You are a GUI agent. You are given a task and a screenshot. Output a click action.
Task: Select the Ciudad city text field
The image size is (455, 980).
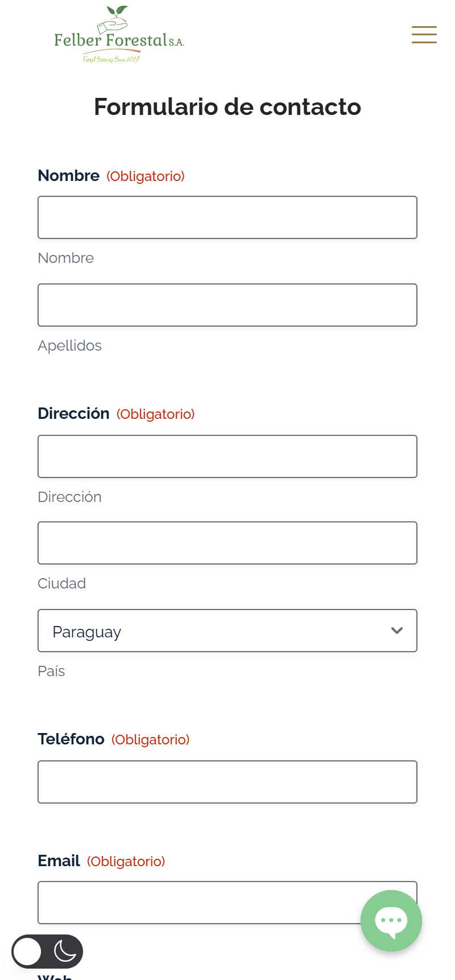pyautogui.click(x=227, y=543)
